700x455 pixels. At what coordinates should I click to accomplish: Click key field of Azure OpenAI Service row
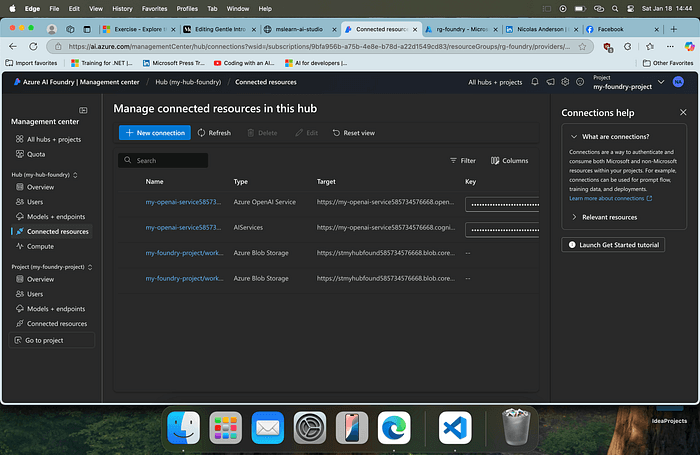[502, 205]
